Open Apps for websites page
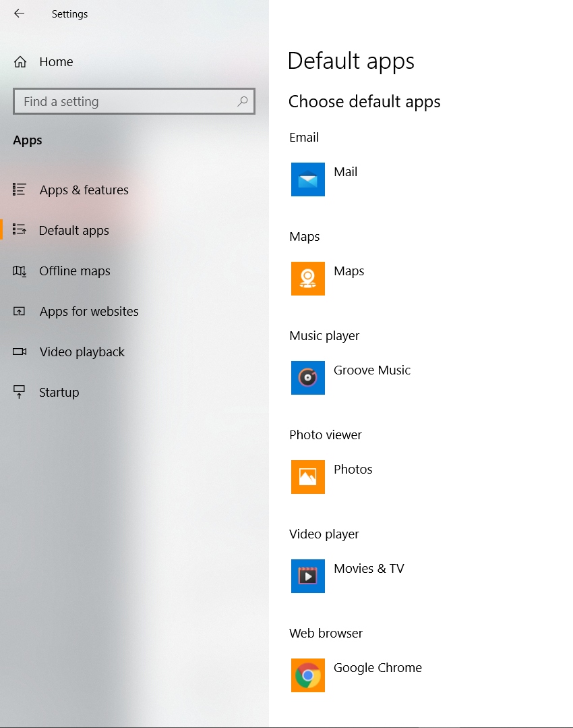Screen dimensions: 573x728 [x=88, y=311]
